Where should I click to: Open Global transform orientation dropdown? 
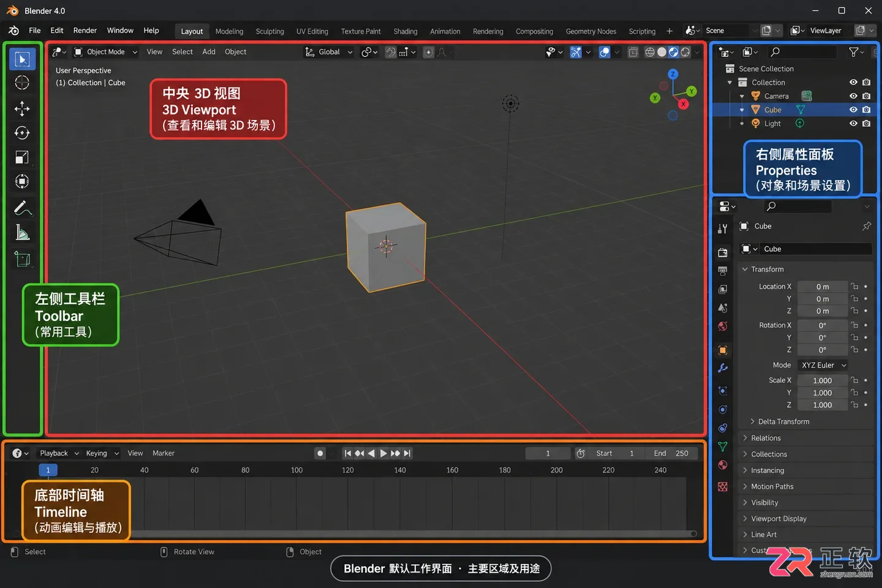point(329,52)
